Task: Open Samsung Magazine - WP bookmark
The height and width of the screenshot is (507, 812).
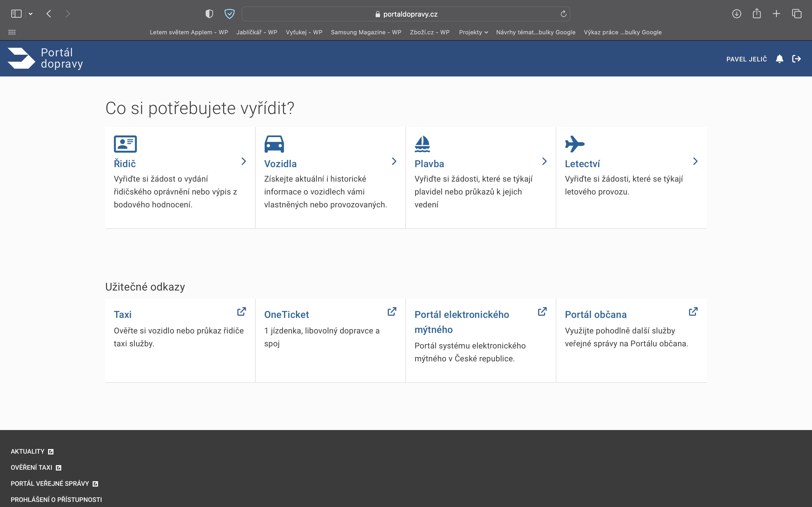Action: 366,32
